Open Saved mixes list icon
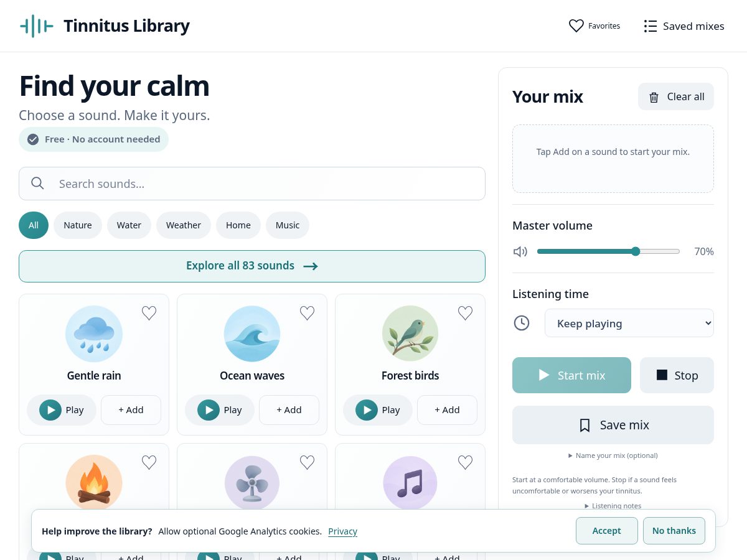747x560 pixels. [651, 26]
